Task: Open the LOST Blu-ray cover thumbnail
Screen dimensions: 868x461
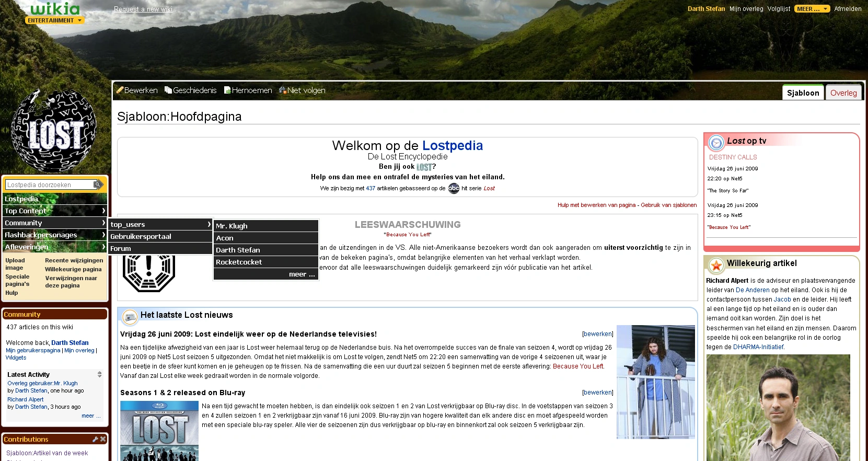Action: pyautogui.click(x=159, y=431)
